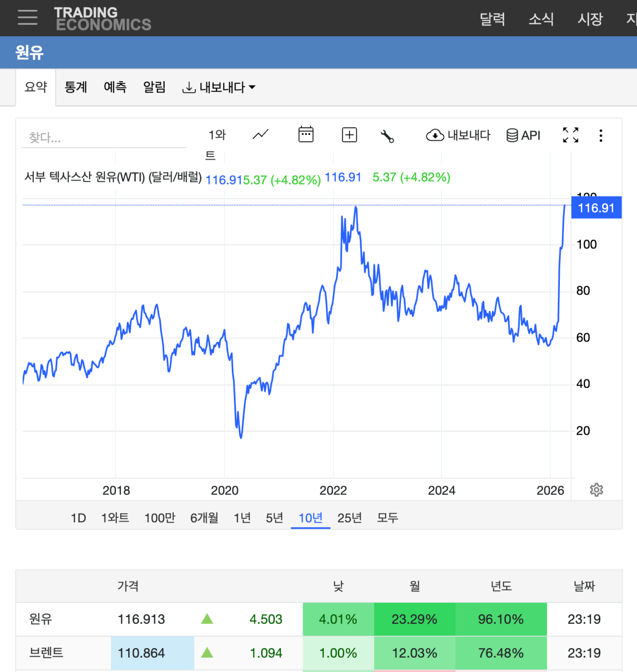Click the cloud 내보내다 download button
637x672 pixels.
click(458, 135)
